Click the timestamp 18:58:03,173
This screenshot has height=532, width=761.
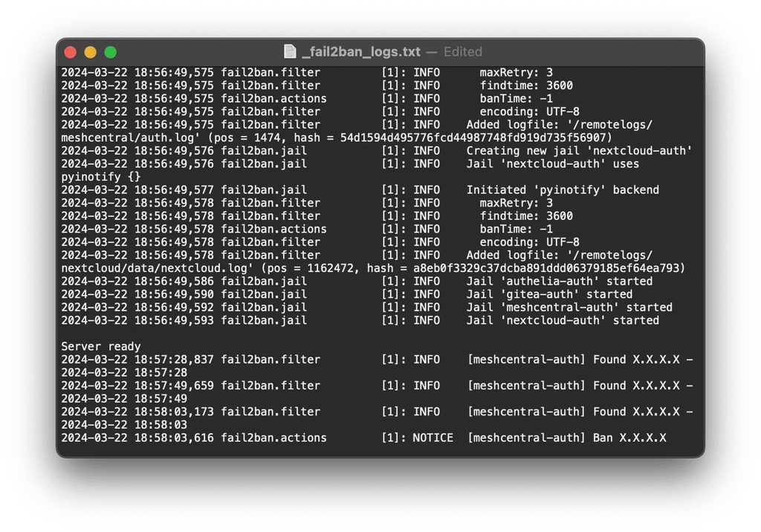[x=174, y=412]
